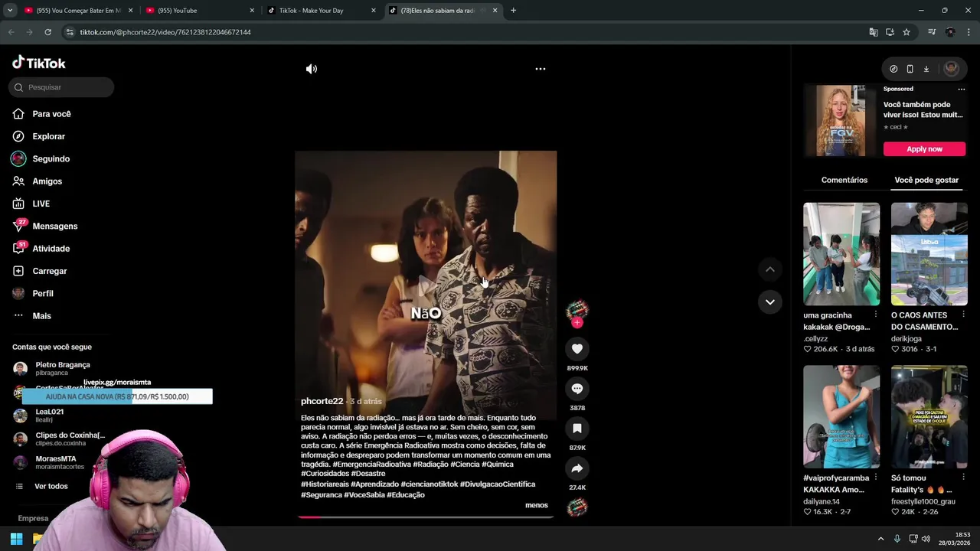Open O CAOS ANTES DO CASAMENTO thumbnail
The width and height of the screenshot is (980, 551).
929,254
